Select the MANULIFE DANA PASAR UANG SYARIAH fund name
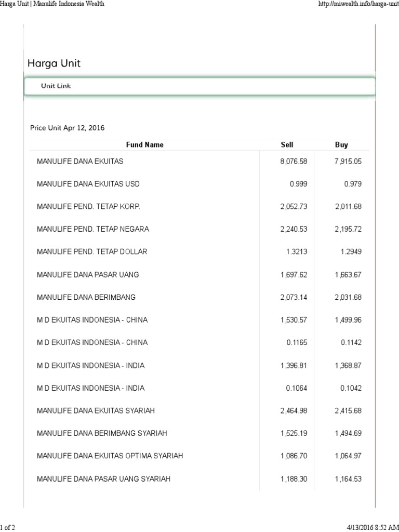399x532 pixels. click(x=103, y=478)
